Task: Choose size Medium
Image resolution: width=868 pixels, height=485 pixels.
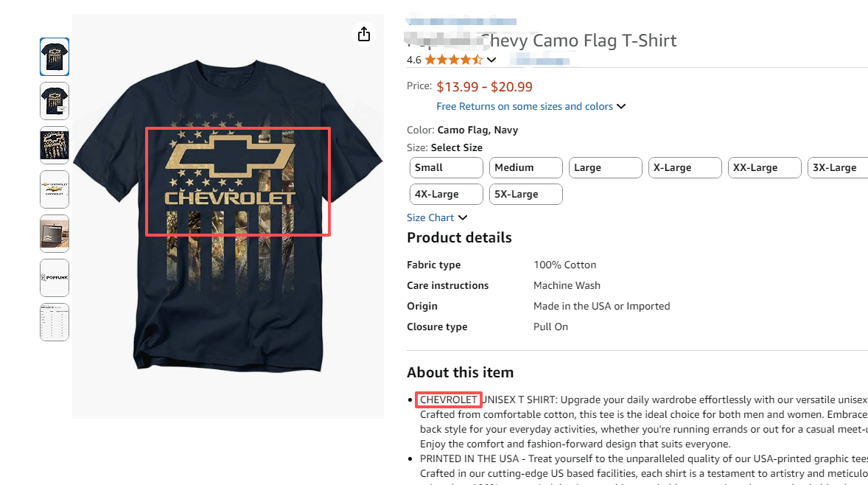Action: 525,168
